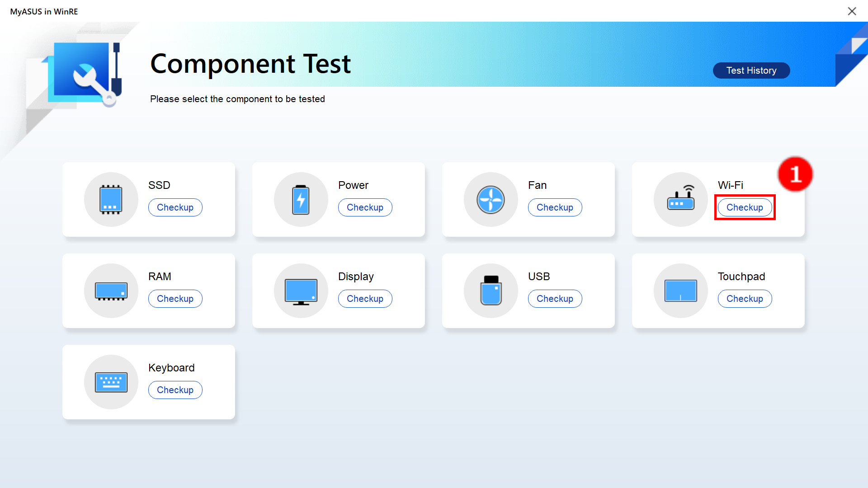
Task: Click the Keyboard component icon
Action: pyautogui.click(x=111, y=381)
